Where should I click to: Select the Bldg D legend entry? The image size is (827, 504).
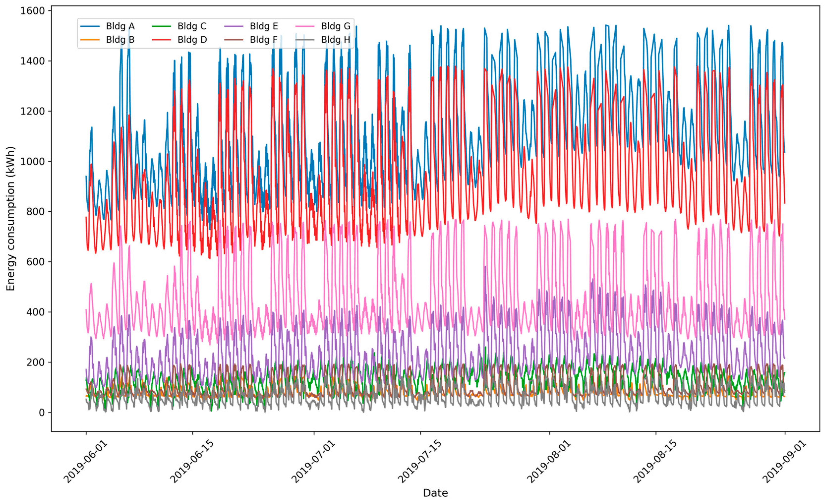click(192, 40)
